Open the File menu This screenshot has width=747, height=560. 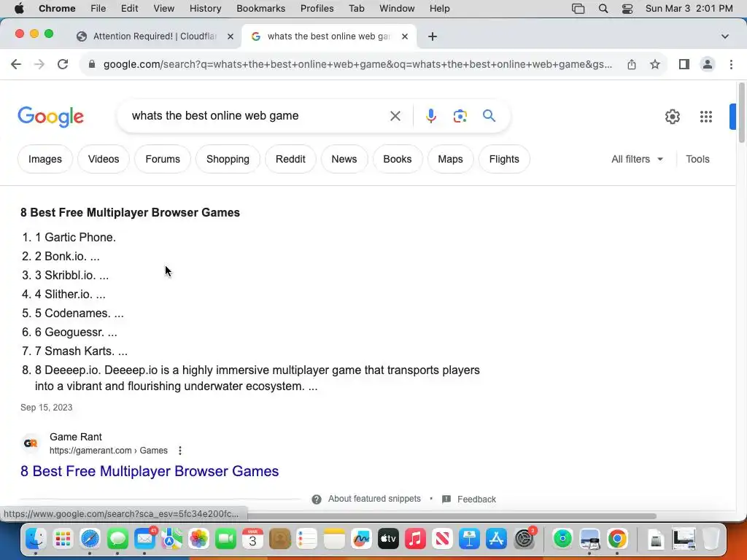[x=98, y=9]
